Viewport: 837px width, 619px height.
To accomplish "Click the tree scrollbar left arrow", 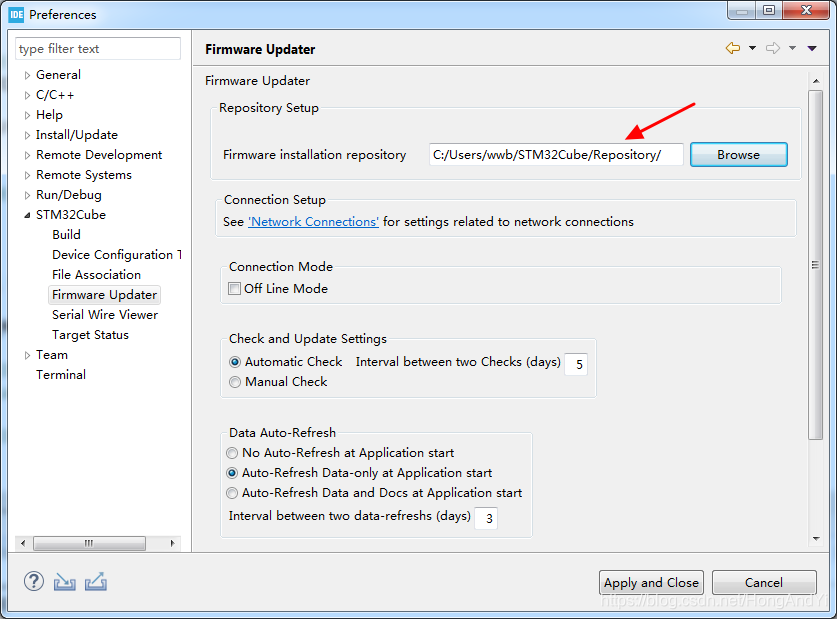I will (x=22, y=543).
